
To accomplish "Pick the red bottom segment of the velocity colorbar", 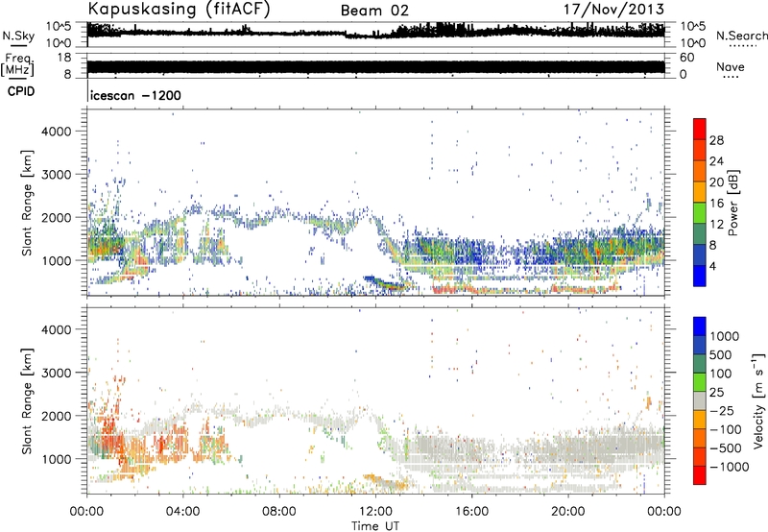I will [x=700, y=475].
